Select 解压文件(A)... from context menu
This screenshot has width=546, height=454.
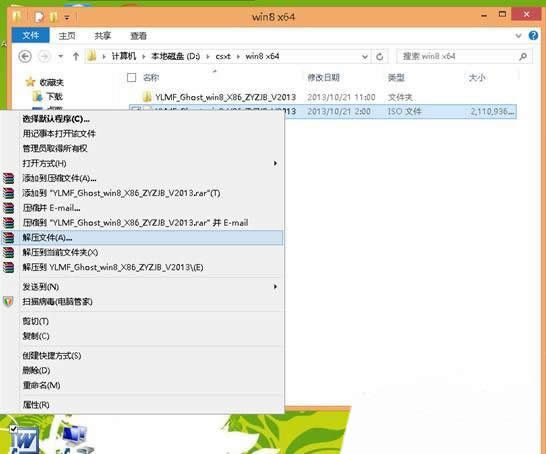pos(142,237)
